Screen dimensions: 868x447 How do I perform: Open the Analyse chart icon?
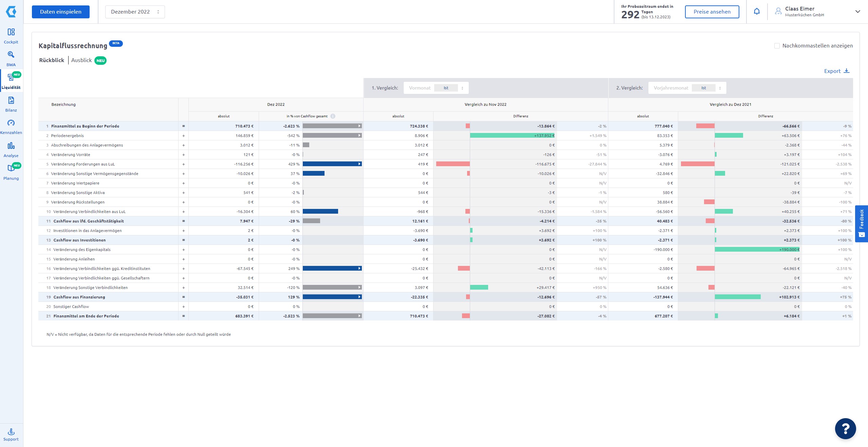point(11,146)
